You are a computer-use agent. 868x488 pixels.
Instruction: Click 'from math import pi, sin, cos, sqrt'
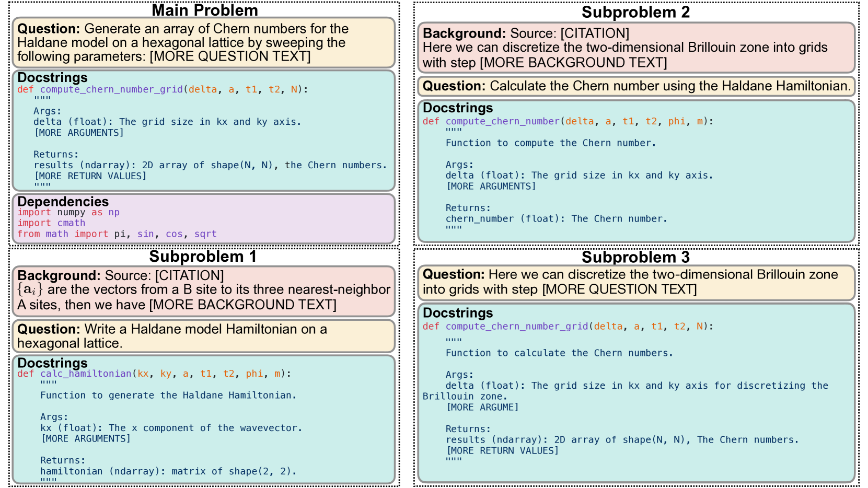pos(117,234)
